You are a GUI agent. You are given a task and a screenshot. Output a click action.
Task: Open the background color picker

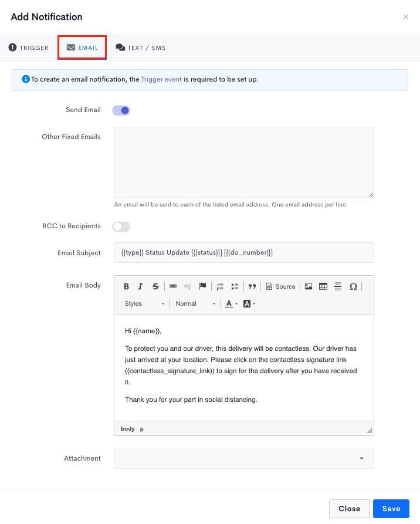point(249,304)
